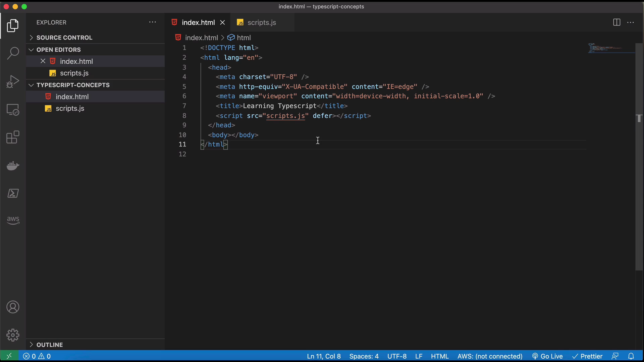Screen dimensions: 644x362
Task: Open the Search view icon
Action: pos(13,53)
